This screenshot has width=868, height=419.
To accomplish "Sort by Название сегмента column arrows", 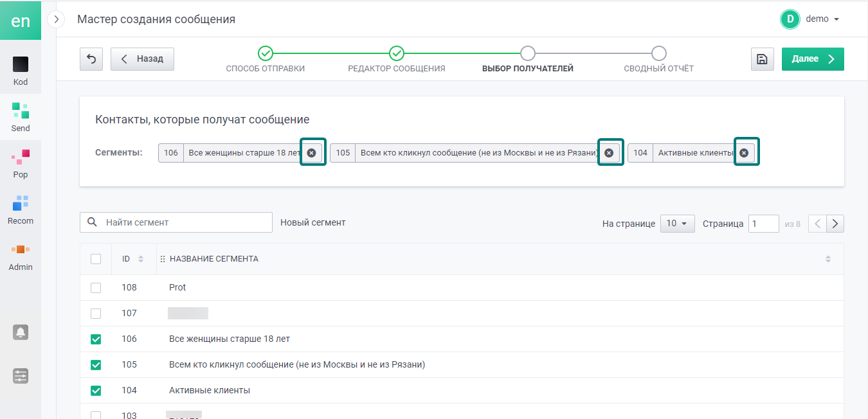I will click(x=828, y=259).
